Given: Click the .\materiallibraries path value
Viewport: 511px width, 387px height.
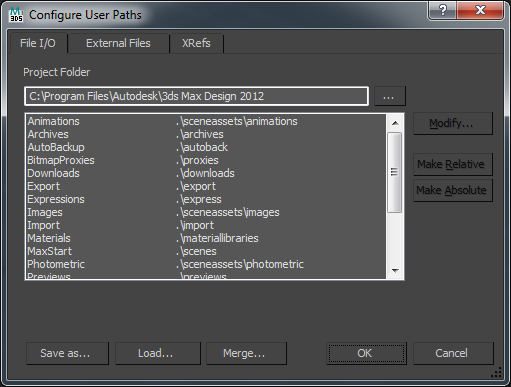Looking at the screenshot, I should point(217,238).
